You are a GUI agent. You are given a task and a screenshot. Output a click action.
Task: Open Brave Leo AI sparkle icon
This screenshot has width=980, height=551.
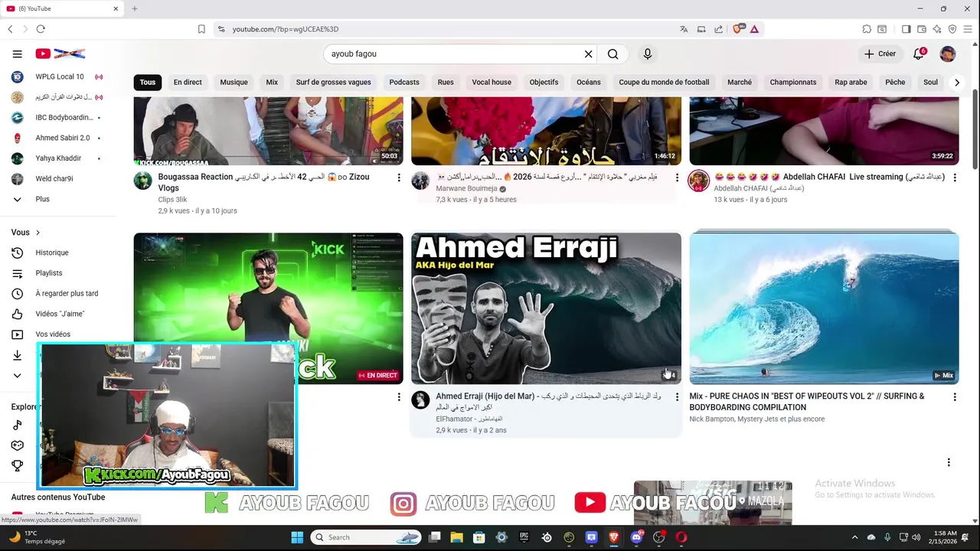pyautogui.click(x=936, y=29)
